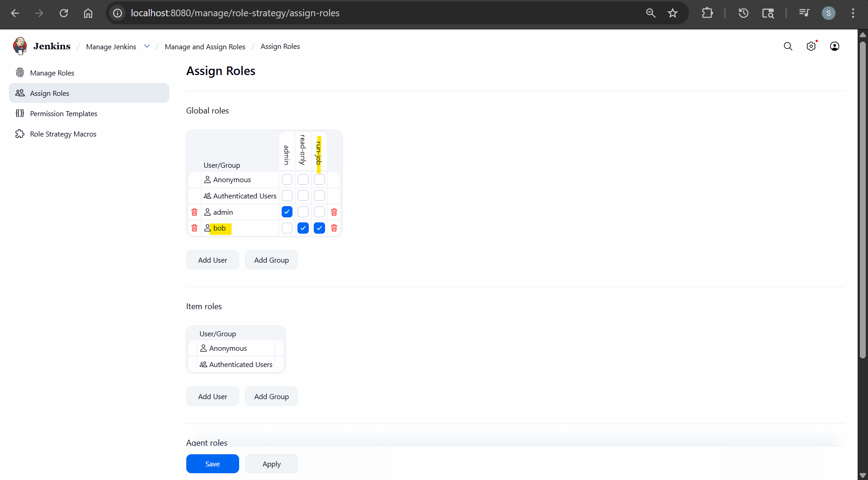Select Assign Roles sidebar item
Viewport: 868px width, 480px height.
point(89,93)
